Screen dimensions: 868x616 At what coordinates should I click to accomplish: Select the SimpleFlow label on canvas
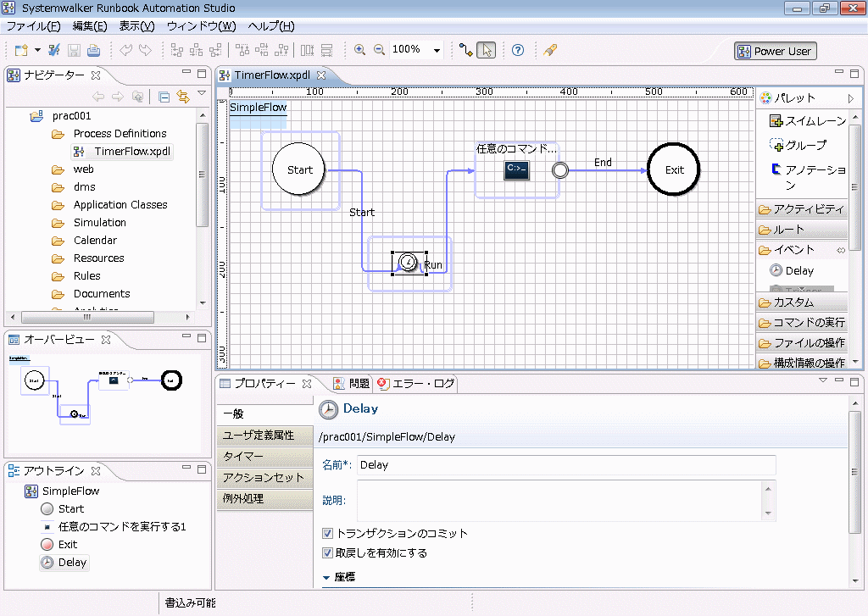(x=258, y=108)
